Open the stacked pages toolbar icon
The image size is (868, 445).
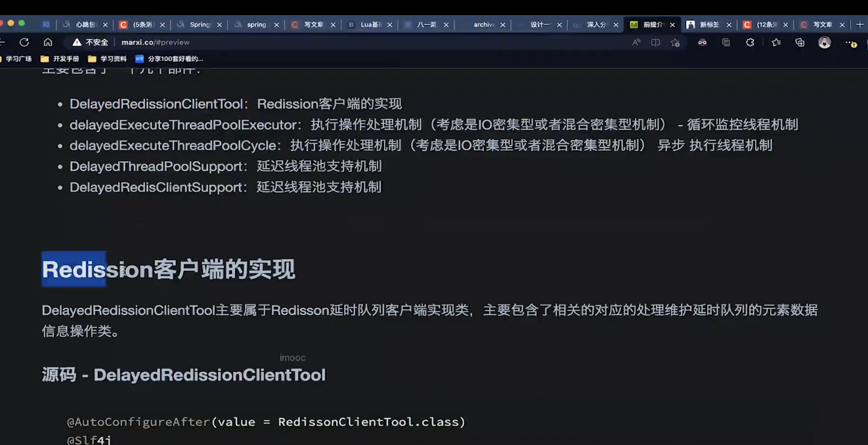[x=726, y=42]
